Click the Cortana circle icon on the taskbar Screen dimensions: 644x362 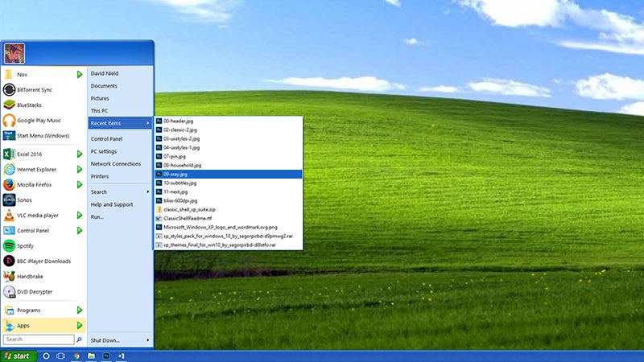[x=46, y=355]
